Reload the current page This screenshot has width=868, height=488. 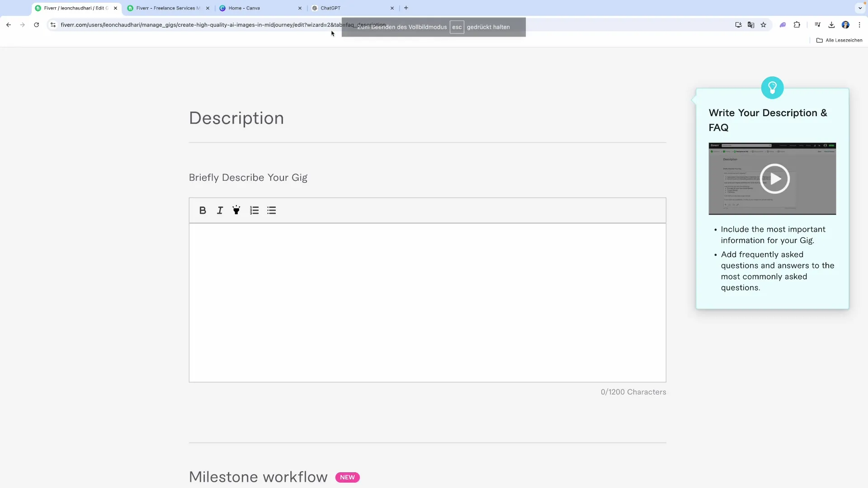coord(37,25)
